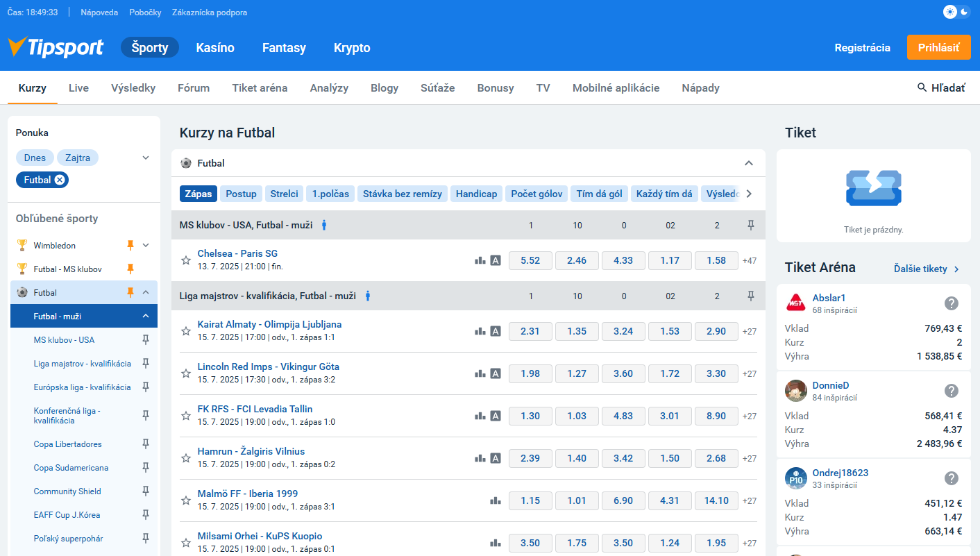The width and height of the screenshot is (980, 556).
Task: Remove the Futbal filter chip
Action: coord(60,180)
